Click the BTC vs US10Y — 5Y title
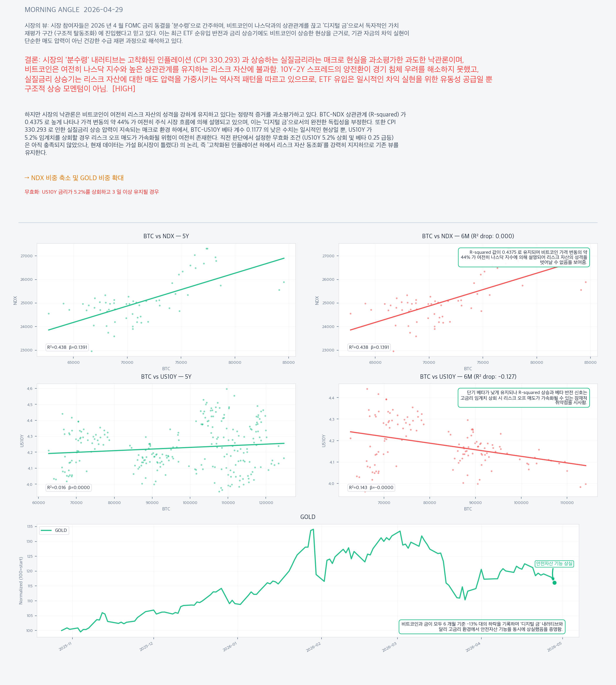This screenshot has height=685, width=616. click(x=166, y=377)
